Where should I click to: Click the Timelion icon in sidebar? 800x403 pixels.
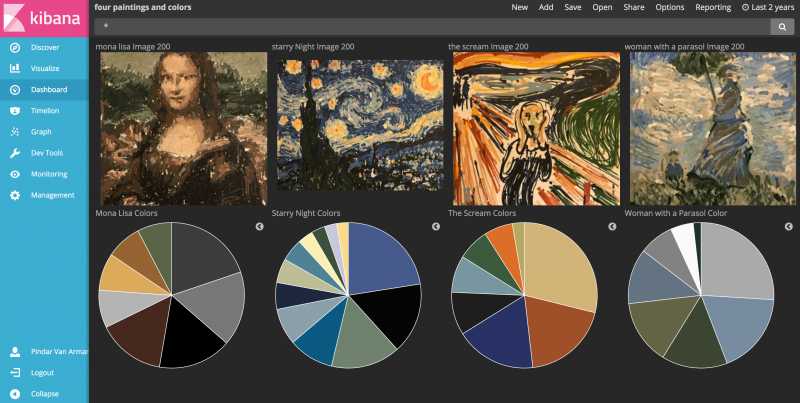(15, 111)
